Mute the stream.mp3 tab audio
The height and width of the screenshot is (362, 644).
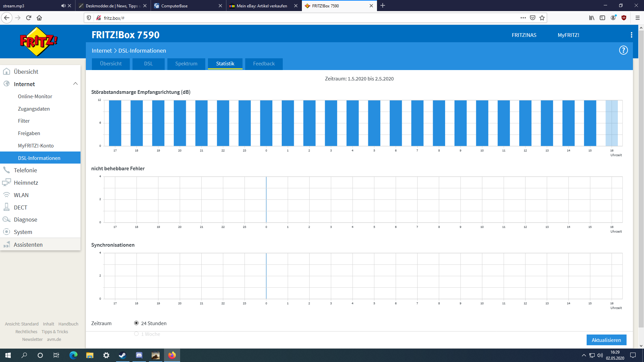click(63, 6)
